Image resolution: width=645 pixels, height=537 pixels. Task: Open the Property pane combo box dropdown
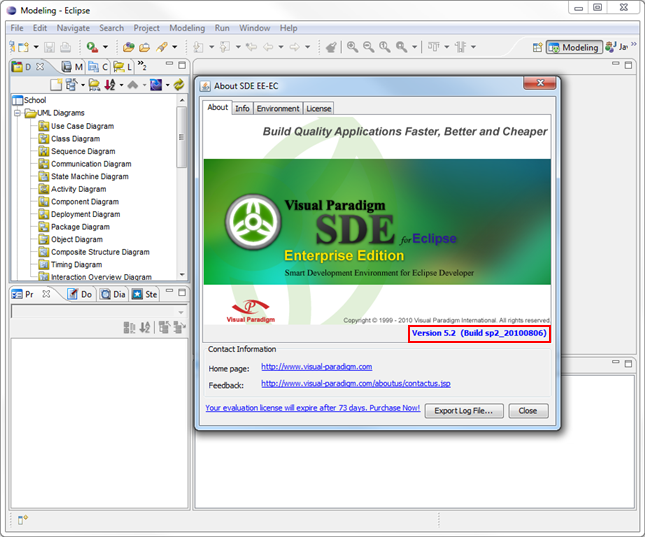click(181, 312)
